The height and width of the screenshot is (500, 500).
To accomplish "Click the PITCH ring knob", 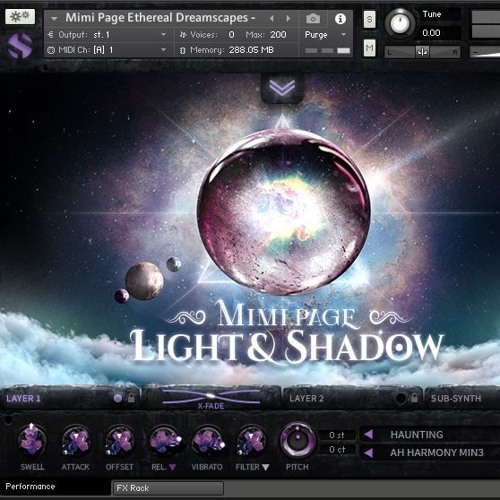I will 297,440.
